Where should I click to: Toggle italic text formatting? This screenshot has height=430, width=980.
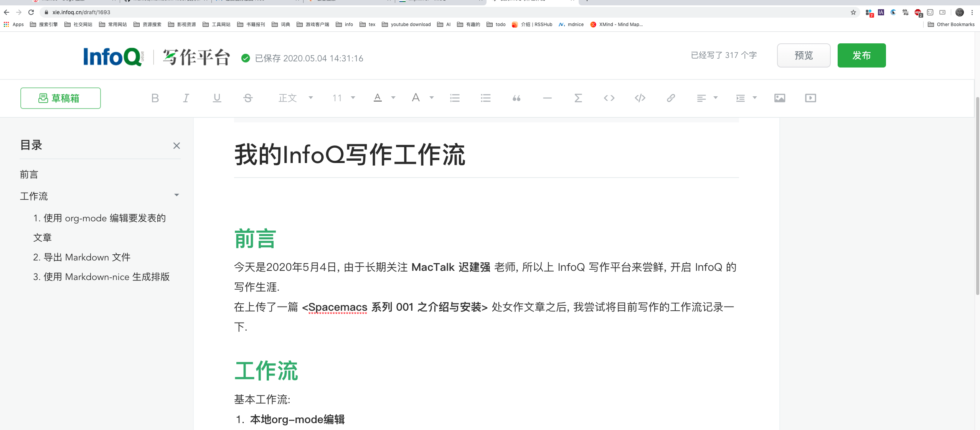[x=186, y=98]
